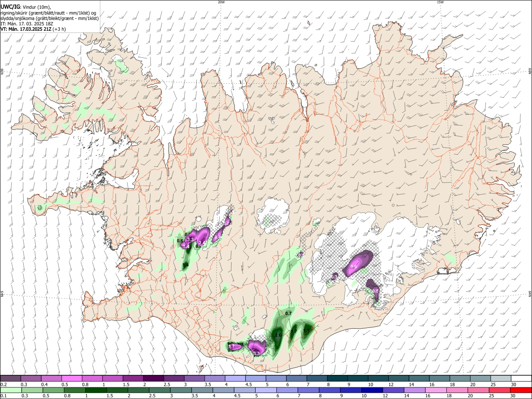
Task: Select the upper-row snow swatch starting at 0.8
Action: [92, 378]
